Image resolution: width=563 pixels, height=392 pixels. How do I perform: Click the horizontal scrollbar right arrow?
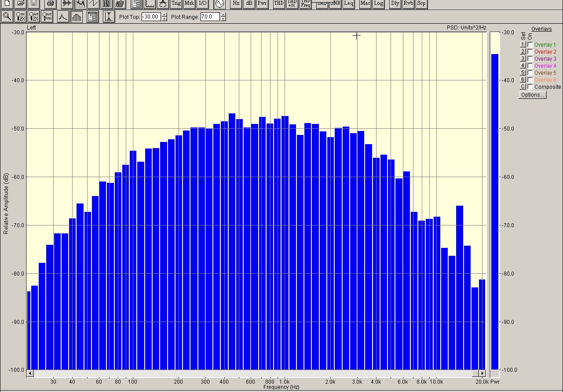(x=483, y=374)
